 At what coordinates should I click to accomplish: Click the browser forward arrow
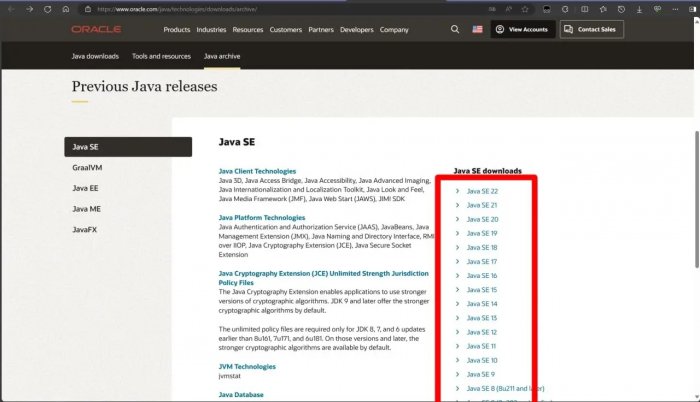[x=29, y=9]
